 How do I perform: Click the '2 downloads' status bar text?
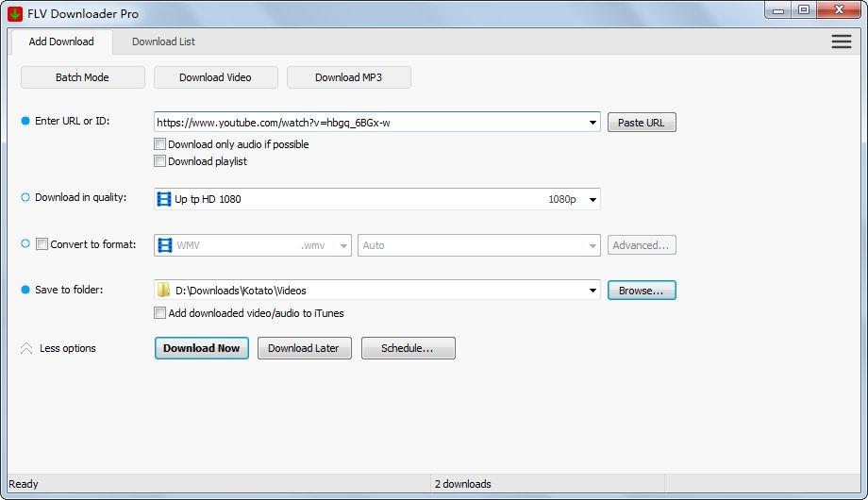click(463, 484)
